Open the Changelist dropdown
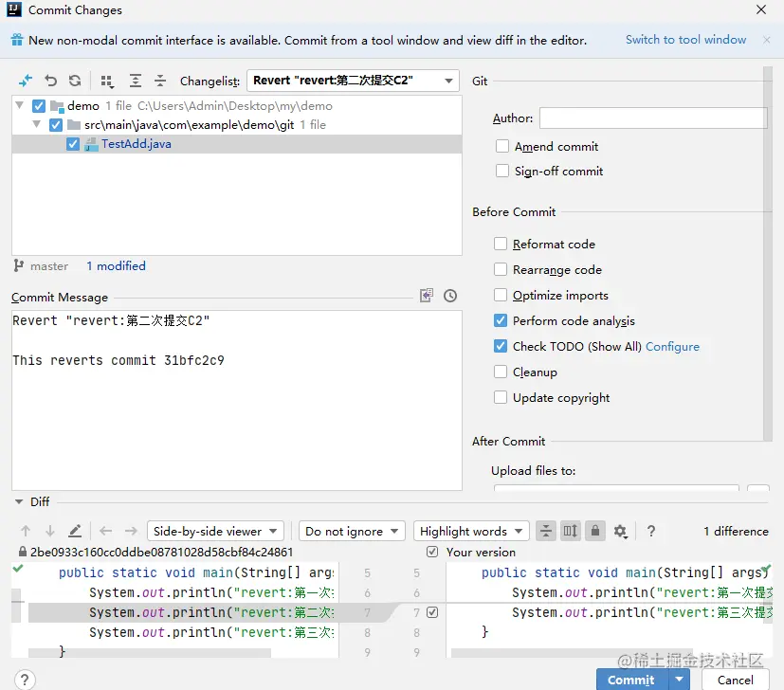784x690 pixels. [353, 81]
